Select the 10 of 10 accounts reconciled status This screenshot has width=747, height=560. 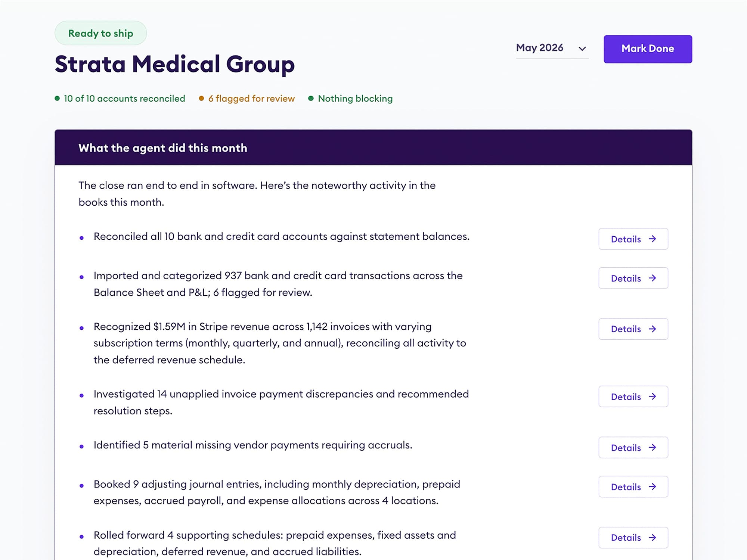(120, 99)
